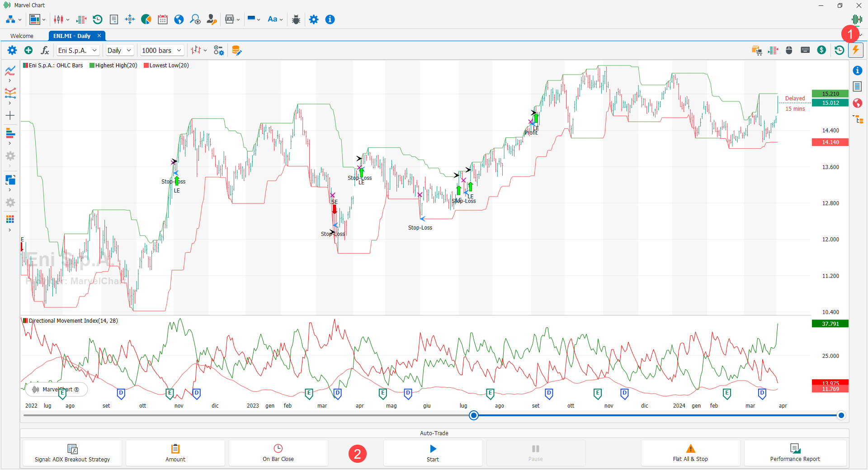Viewport: 868px width, 470px height.
Task: Click the left handle of time range slider
Action: (x=473, y=415)
